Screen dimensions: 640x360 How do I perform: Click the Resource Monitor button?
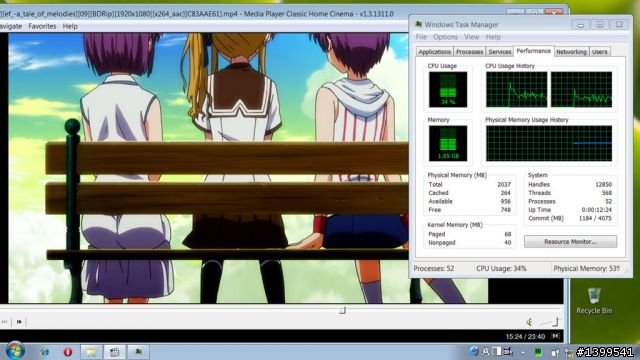pyautogui.click(x=570, y=242)
